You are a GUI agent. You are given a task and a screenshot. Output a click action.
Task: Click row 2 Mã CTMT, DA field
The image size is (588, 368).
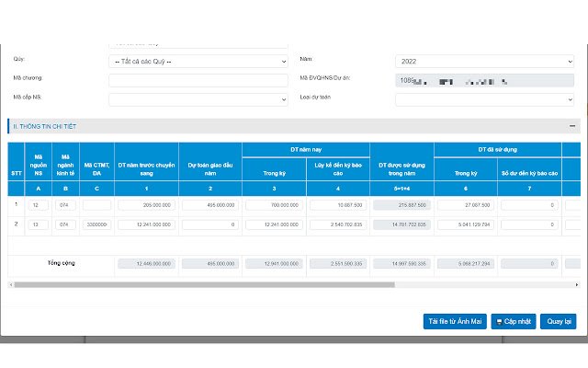click(x=96, y=224)
